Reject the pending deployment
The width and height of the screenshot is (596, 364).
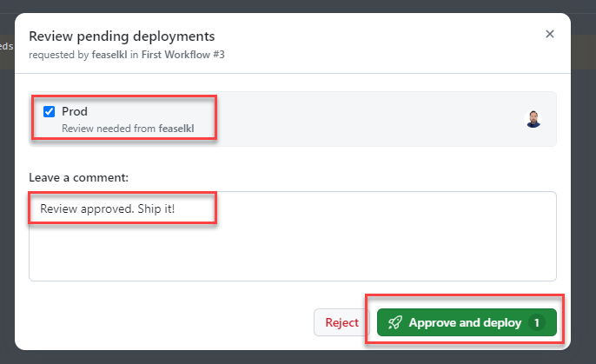coord(341,322)
